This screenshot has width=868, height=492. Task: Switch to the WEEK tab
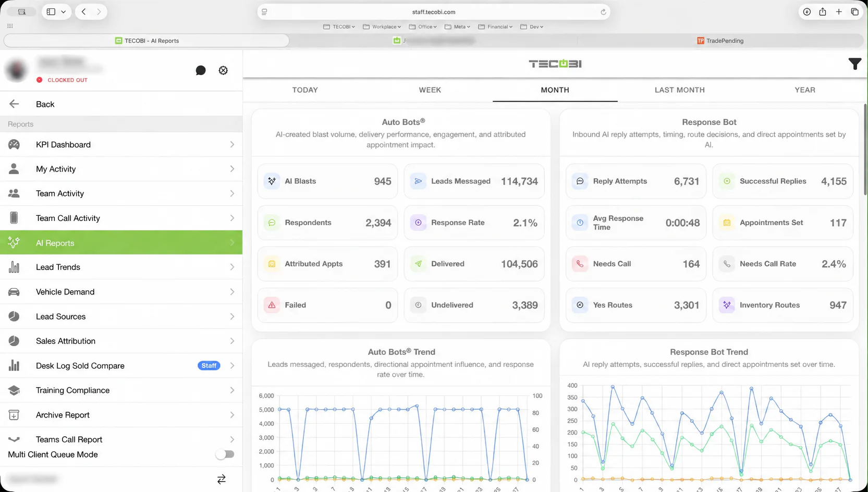click(x=430, y=90)
